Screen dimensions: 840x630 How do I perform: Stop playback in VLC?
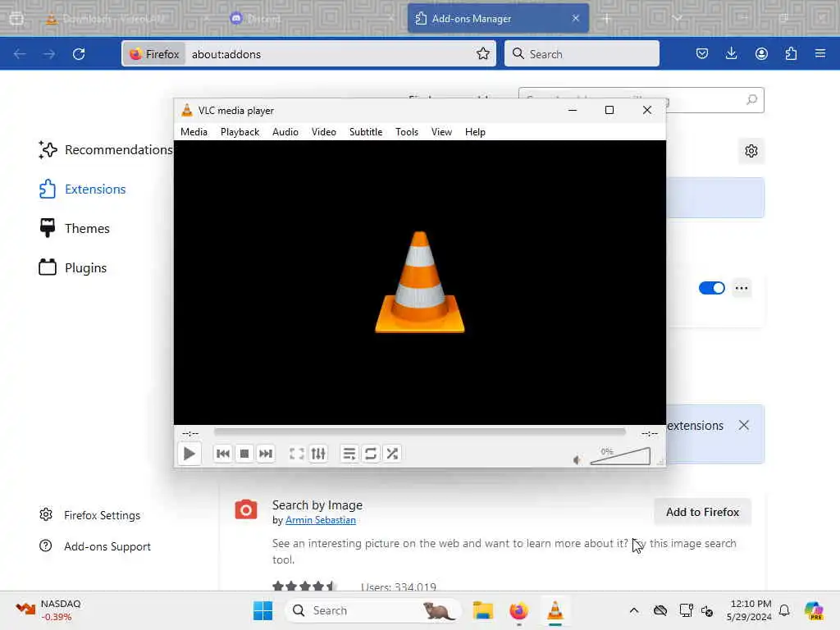point(244,454)
